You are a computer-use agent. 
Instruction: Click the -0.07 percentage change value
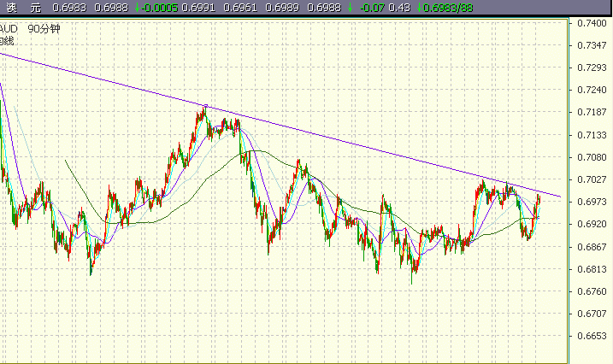click(x=372, y=8)
